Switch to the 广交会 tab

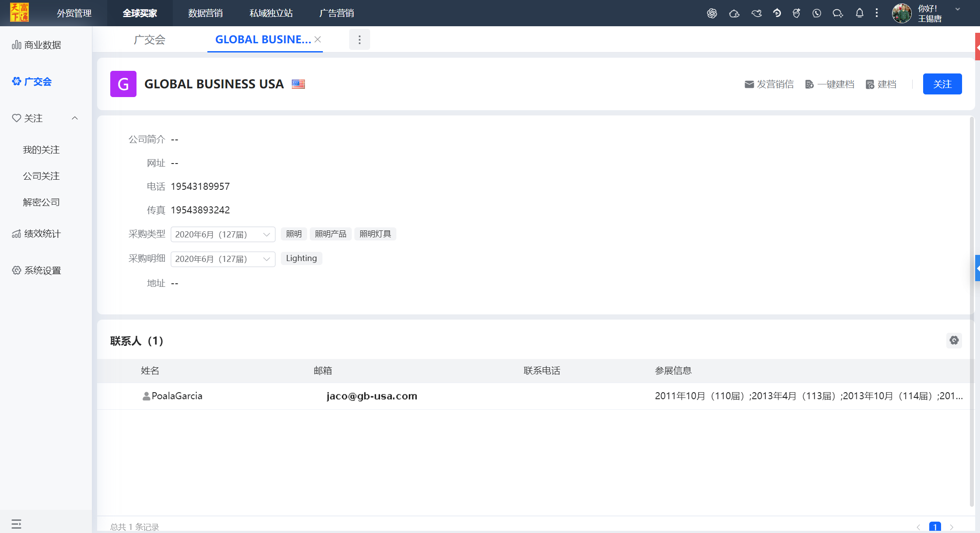point(150,40)
